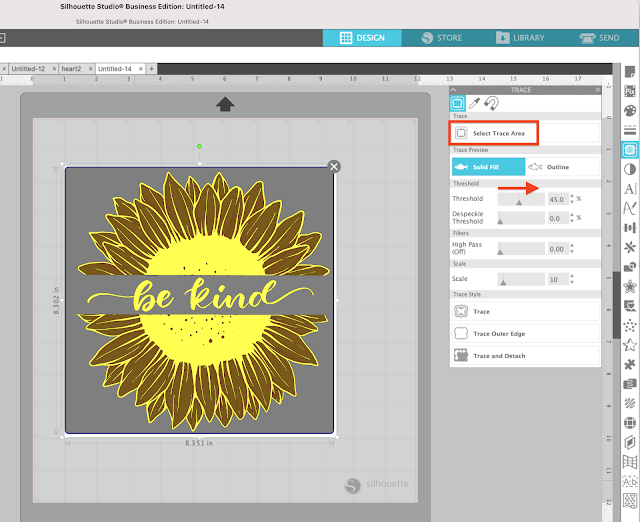Select the Outline trace preview

click(562, 167)
